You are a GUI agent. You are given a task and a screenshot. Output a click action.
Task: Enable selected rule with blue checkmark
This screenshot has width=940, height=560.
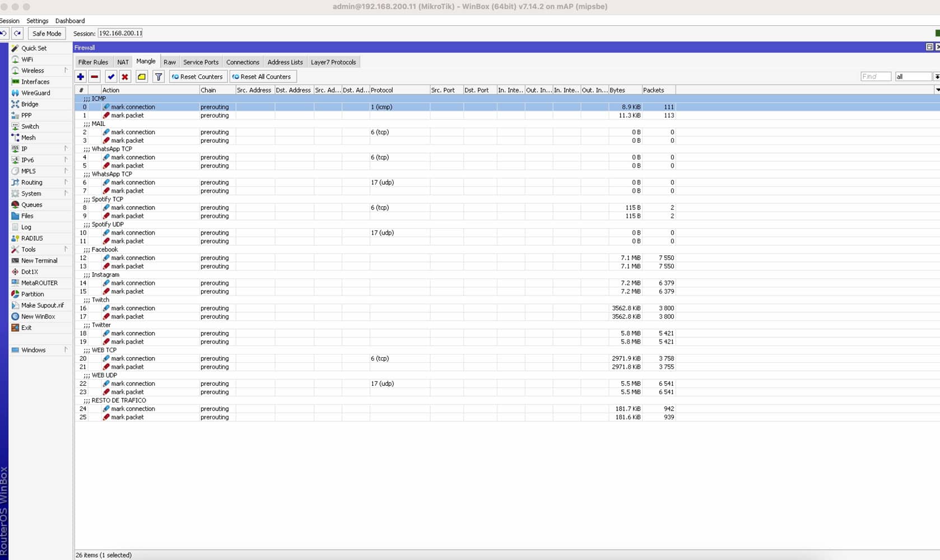pyautogui.click(x=111, y=77)
